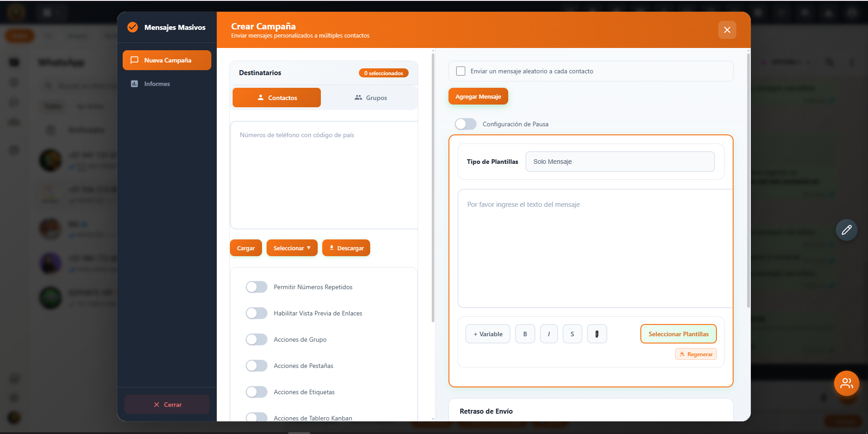Image resolution: width=868 pixels, height=434 pixels.
Task: Click the Agregar Mensaje button
Action: (x=478, y=96)
